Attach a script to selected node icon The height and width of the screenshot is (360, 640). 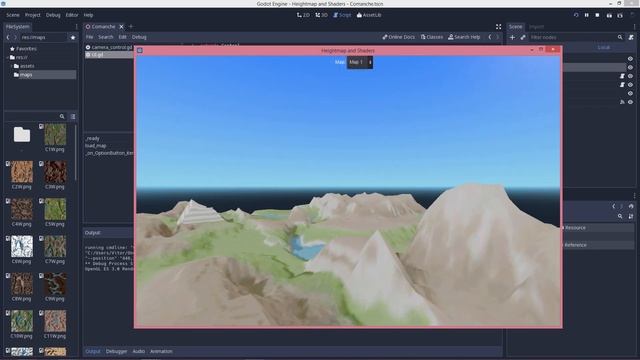[631, 38]
